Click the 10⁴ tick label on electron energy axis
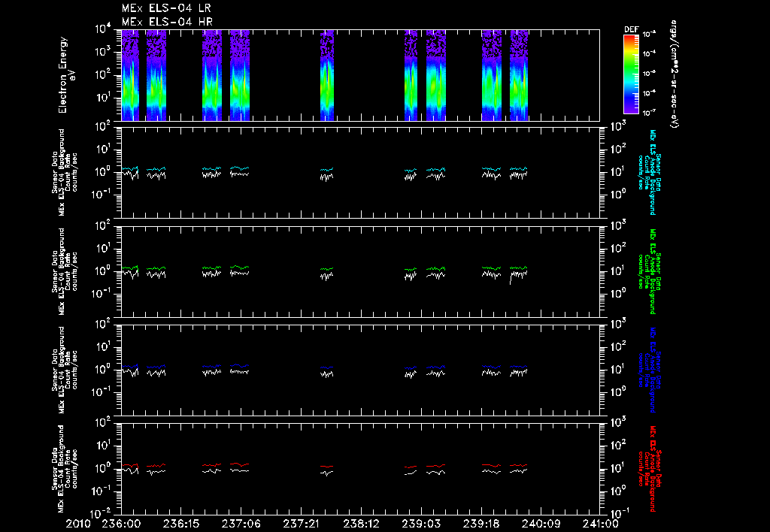The width and height of the screenshot is (770, 532). coord(104,29)
